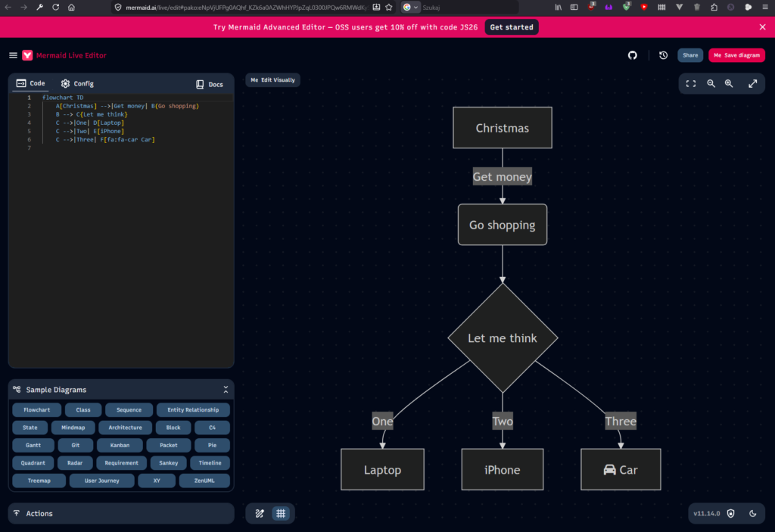Open the browser search engine dropdown

(x=411, y=7)
